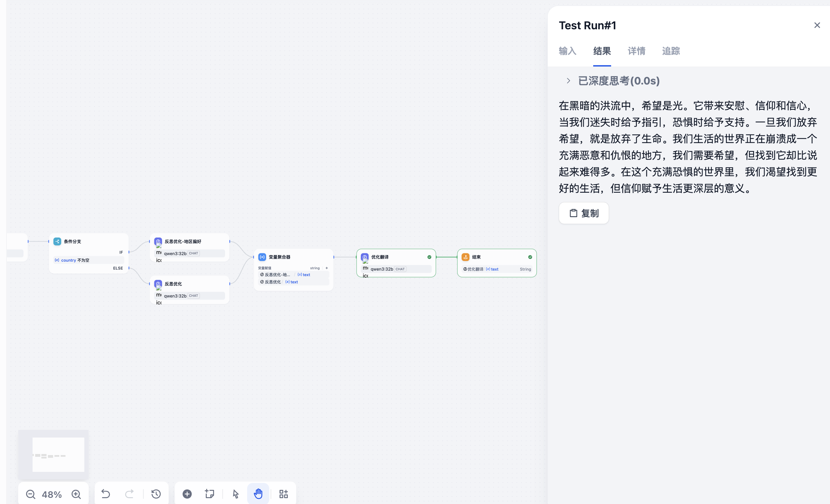Screen dimensions: 830x504
Task: Close the Test Run#1 panel
Action: [x=817, y=25]
